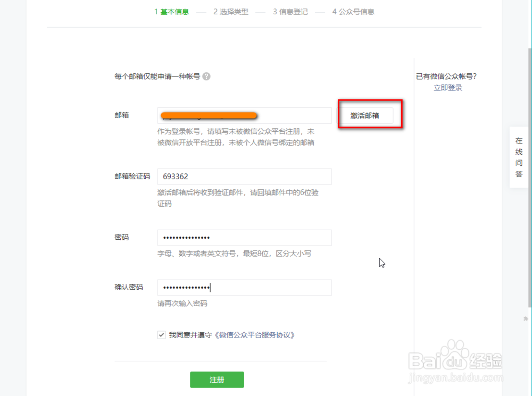Select step 4 公众号信息
The image size is (532, 396).
[353, 12]
